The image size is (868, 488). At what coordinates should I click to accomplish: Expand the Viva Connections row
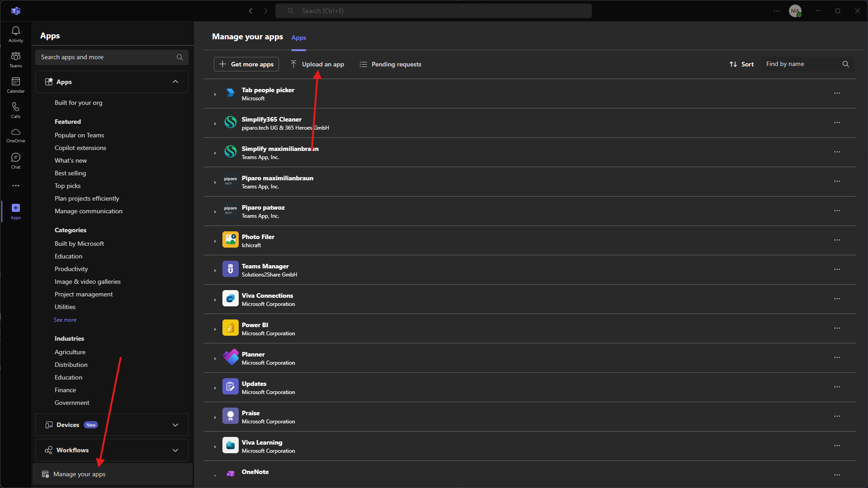click(215, 300)
